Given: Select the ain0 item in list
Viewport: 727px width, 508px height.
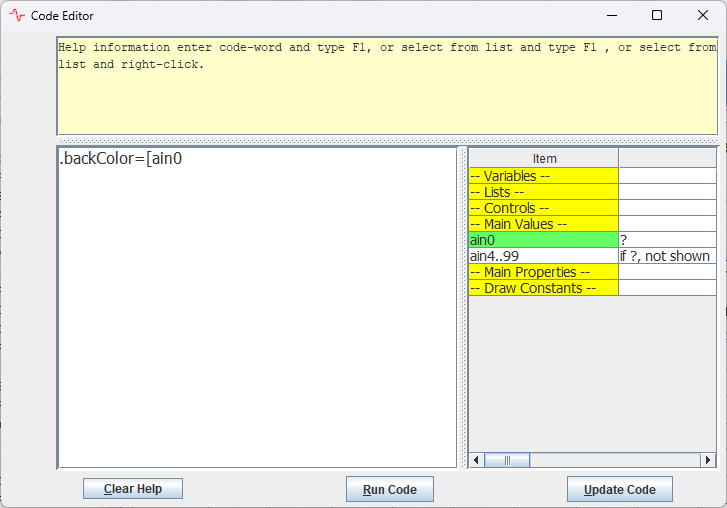Looking at the screenshot, I should pos(543,240).
